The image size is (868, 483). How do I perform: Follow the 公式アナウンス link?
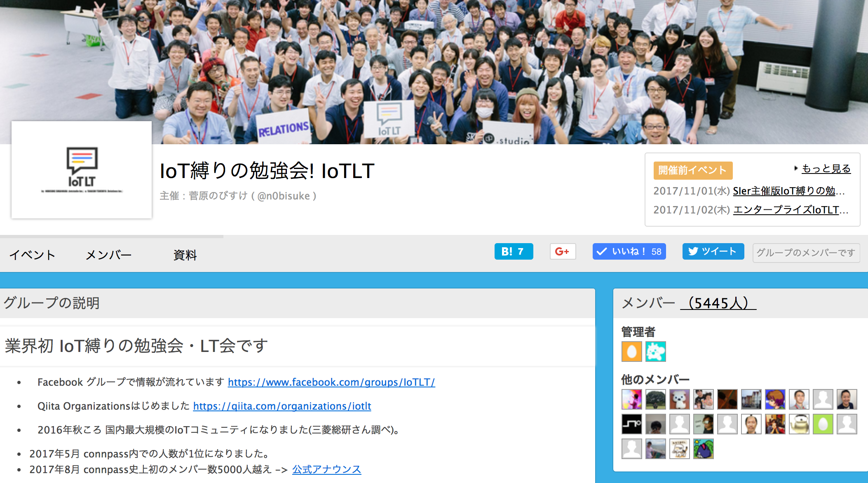pos(326,469)
